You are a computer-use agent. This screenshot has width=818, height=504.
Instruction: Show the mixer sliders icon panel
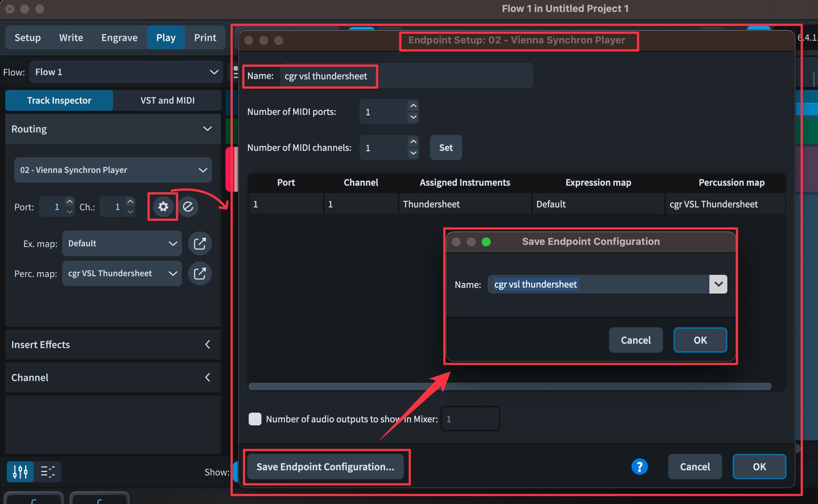click(x=20, y=472)
